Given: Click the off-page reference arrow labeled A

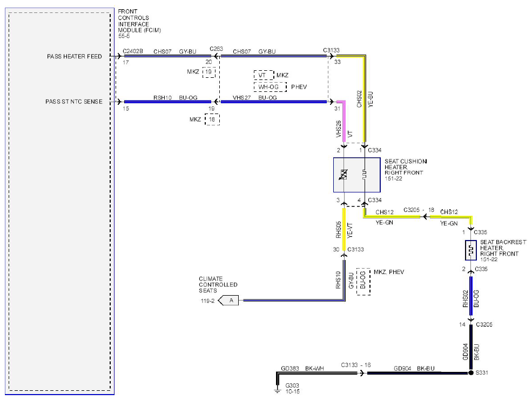Looking at the screenshot, I should 228,301.
